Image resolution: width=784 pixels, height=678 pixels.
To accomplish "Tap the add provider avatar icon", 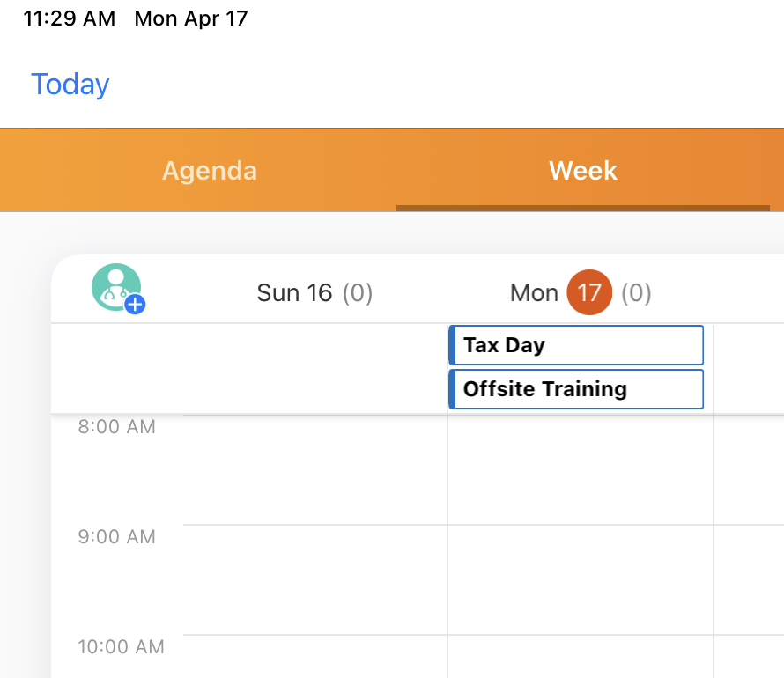I will (x=117, y=289).
